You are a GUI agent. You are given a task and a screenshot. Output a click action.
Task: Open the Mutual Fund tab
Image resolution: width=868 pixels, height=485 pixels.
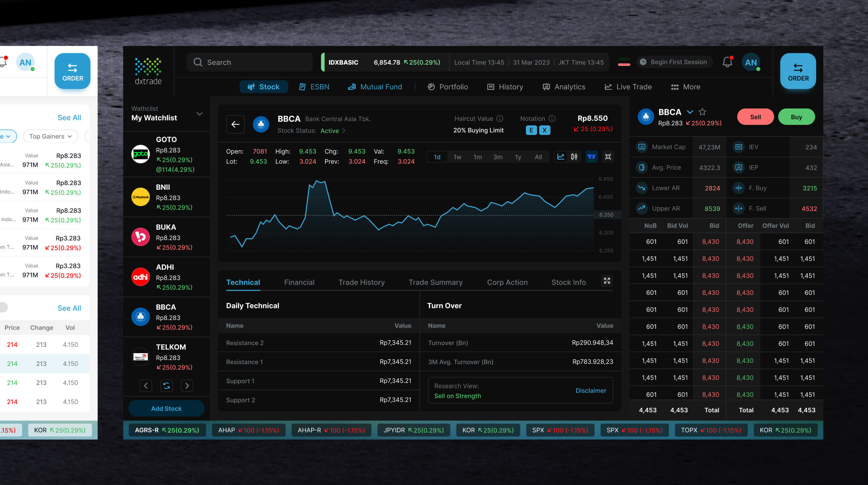(x=375, y=87)
